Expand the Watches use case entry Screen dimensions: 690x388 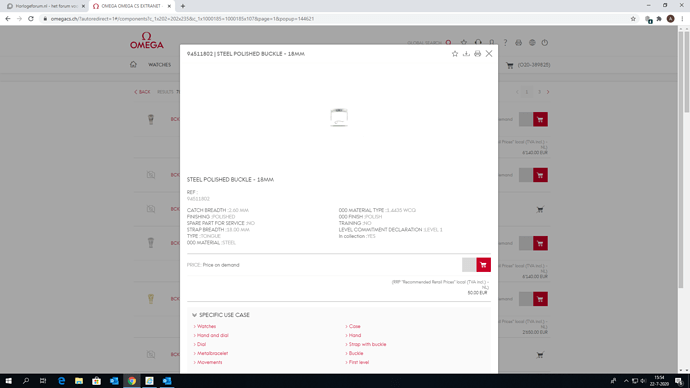206,326
